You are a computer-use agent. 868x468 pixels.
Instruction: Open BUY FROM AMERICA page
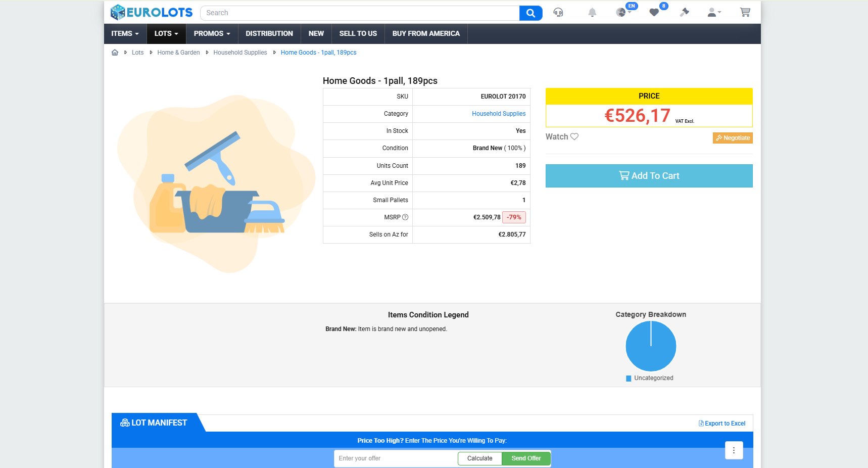tap(426, 34)
